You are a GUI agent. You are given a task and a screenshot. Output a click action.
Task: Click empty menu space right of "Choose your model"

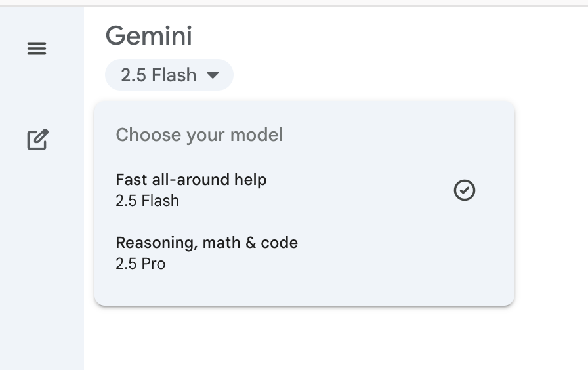(x=394, y=135)
